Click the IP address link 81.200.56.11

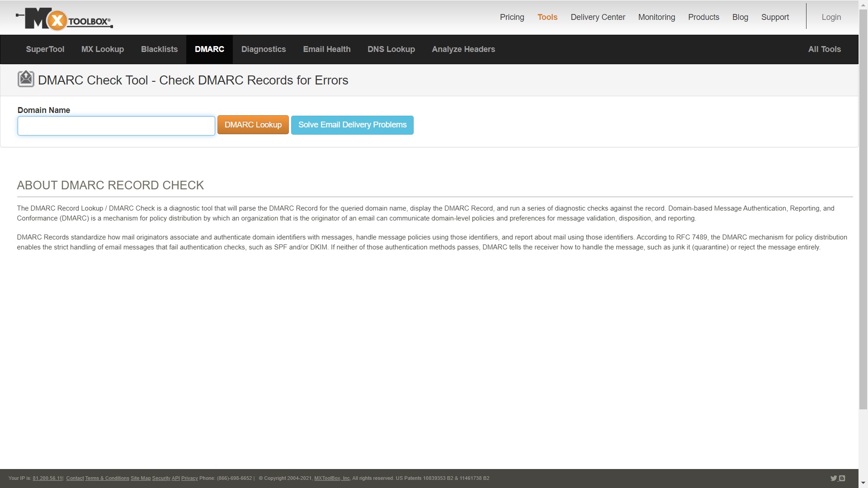(47, 479)
